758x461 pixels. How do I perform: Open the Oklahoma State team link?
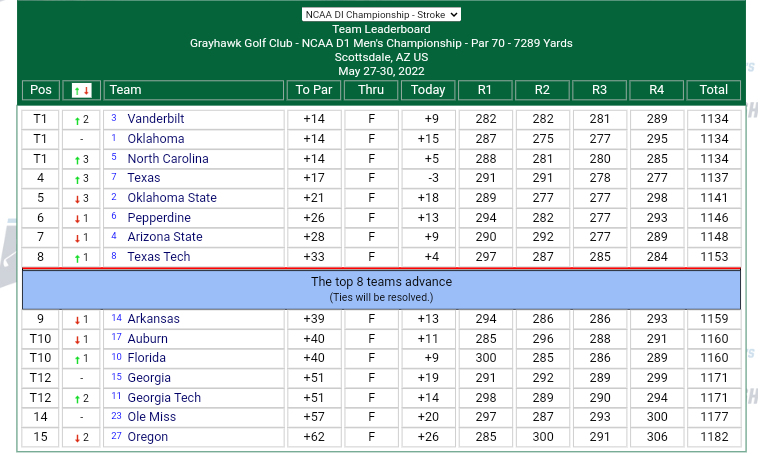click(172, 198)
